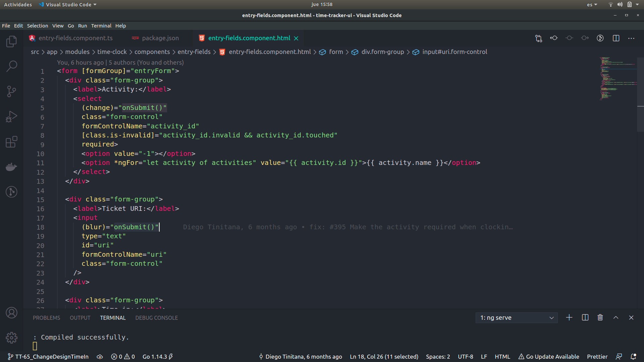Image resolution: width=644 pixels, height=362 pixels.
Task: Click the TT-65_ChangeDesignTimeIn branch in status bar
Action: (48, 357)
